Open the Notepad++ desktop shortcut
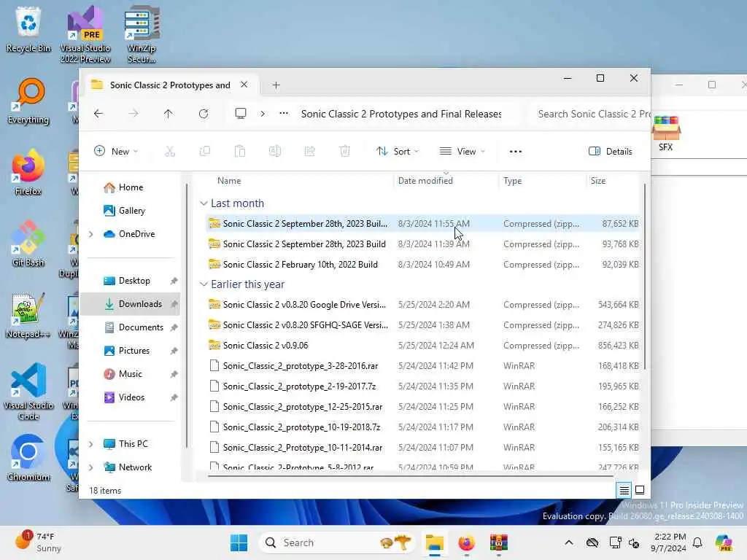 click(x=28, y=315)
